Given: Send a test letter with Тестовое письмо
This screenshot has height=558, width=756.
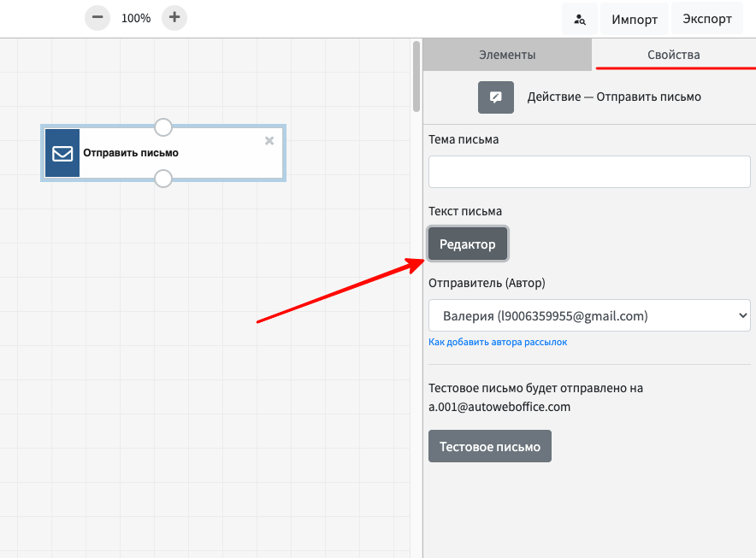Looking at the screenshot, I should click(490, 446).
